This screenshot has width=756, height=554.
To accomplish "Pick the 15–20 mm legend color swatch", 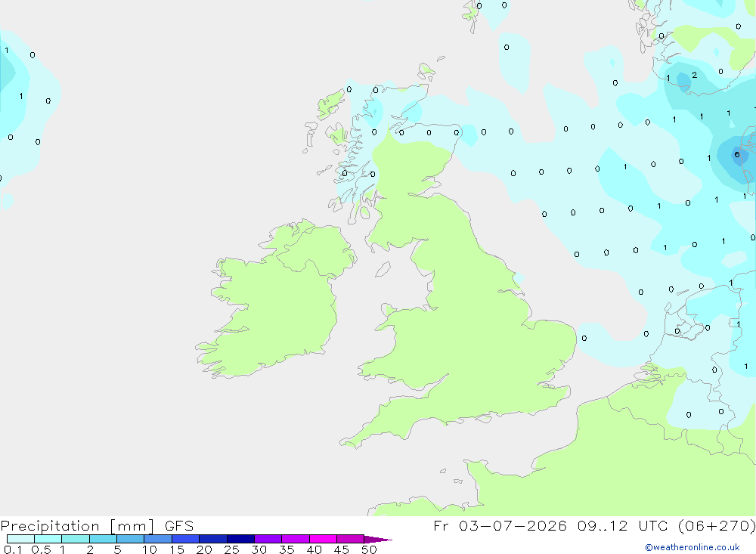I will tap(186, 539).
